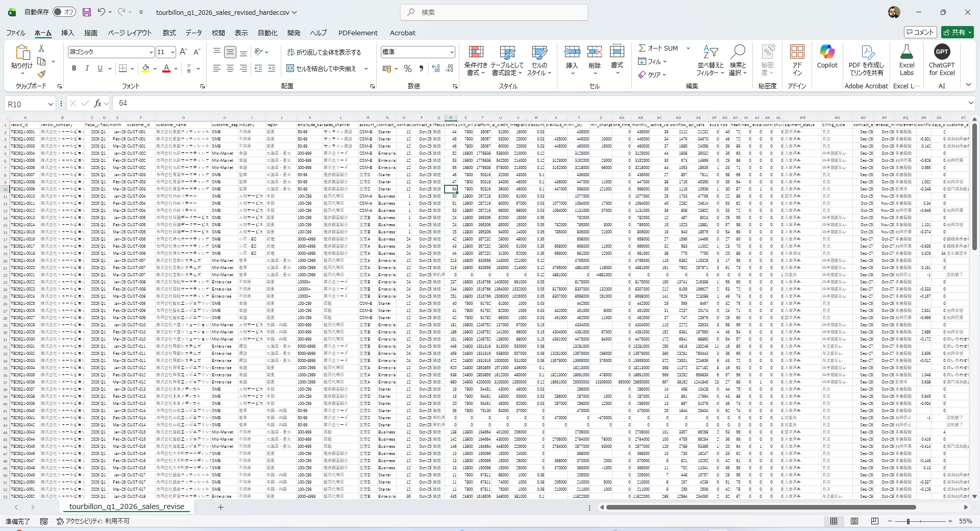Click the font color swatch
The height and width of the screenshot is (531, 980).
pyautogui.click(x=166, y=68)
